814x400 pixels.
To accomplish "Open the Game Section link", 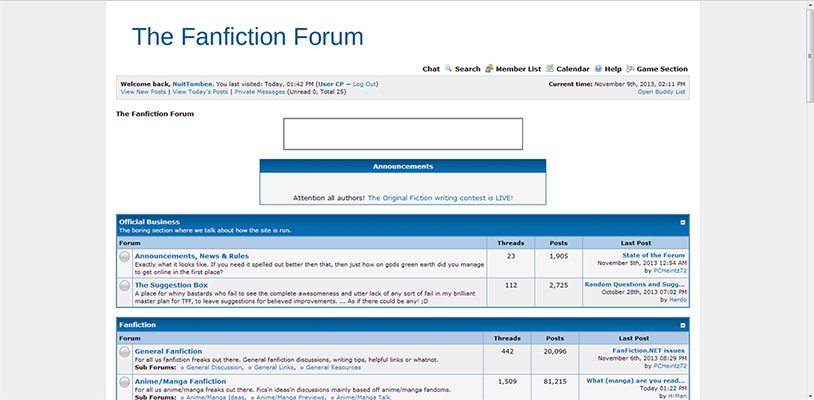I will coord(662,69).
